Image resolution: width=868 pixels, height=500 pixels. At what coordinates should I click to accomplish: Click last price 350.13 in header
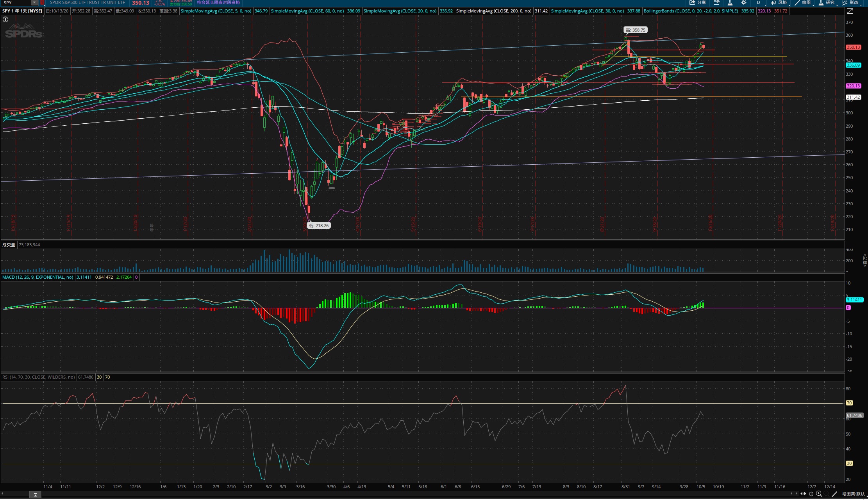pos(141,3)
